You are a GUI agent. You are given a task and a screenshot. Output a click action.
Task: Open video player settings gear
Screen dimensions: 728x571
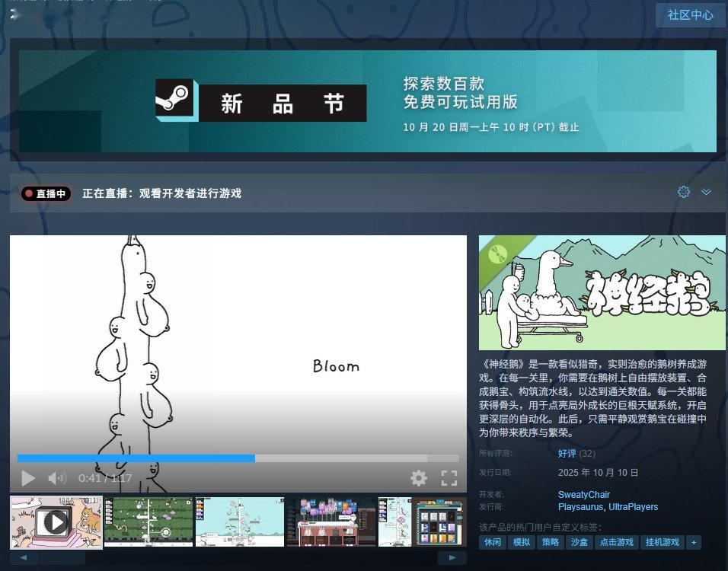coord(418,477)
